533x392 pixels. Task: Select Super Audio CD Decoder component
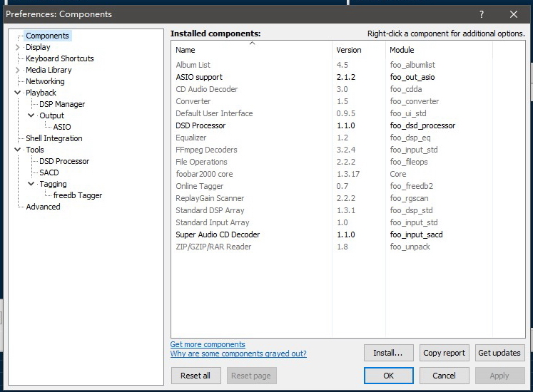tap(218, 234)
